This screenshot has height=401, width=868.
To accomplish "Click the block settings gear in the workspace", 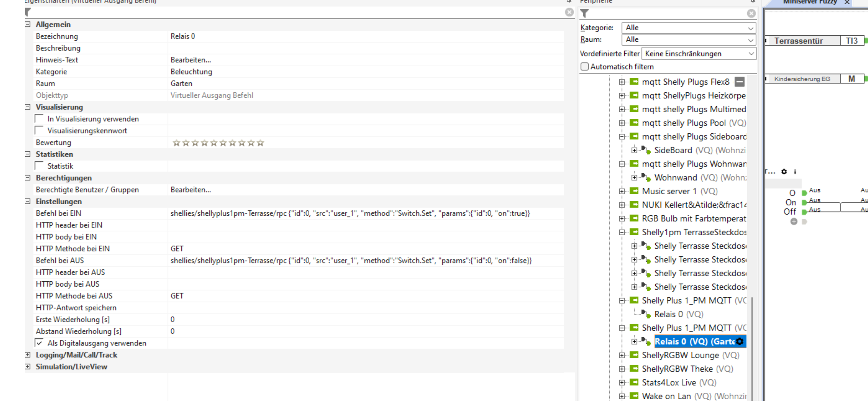I will click(784, 172).
